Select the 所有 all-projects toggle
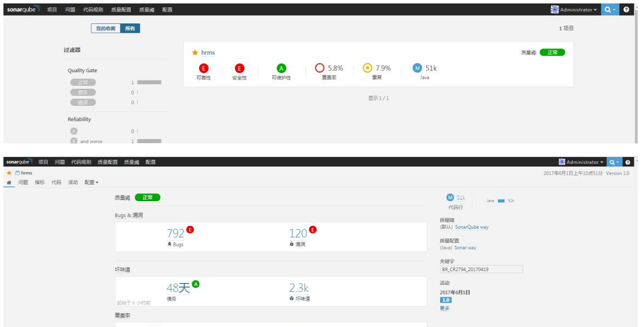This screenshot has width=644, height=327. click(x=130, y=29)
